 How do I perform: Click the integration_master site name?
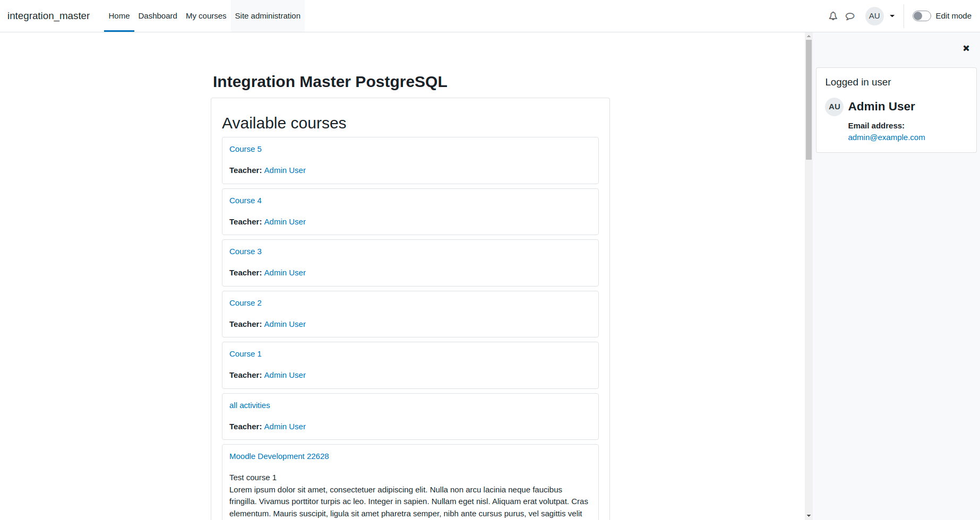[48, 16]
